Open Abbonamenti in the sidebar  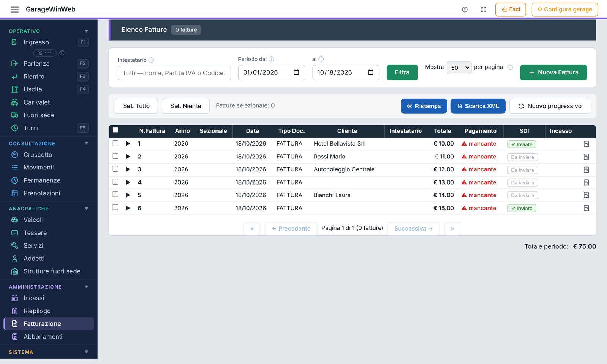[x=49, y=337]
